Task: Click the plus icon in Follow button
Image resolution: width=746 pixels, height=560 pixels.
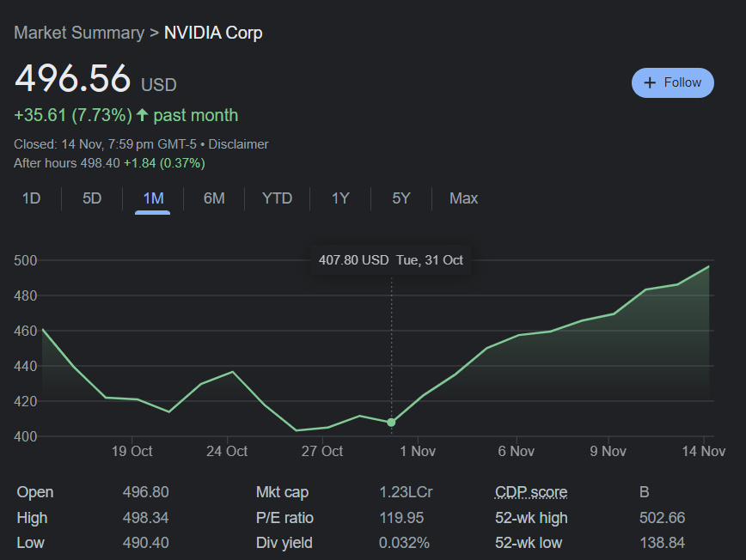Action: coord(650,82)
